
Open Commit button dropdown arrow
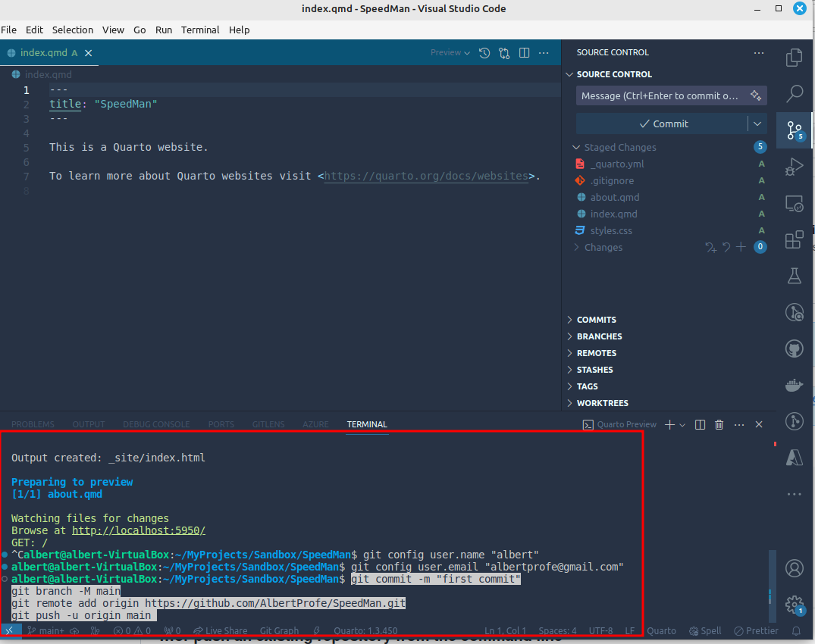pos(757,123)
